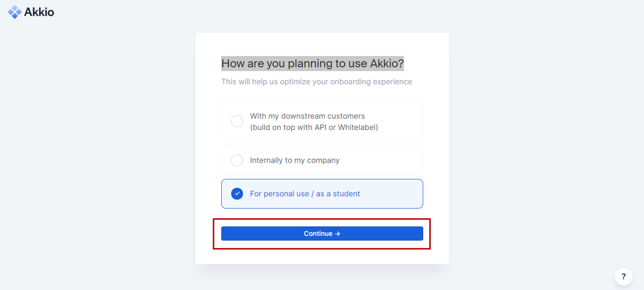Click the "(build on top with API or Whitelabel)" line

pos(314,127)
